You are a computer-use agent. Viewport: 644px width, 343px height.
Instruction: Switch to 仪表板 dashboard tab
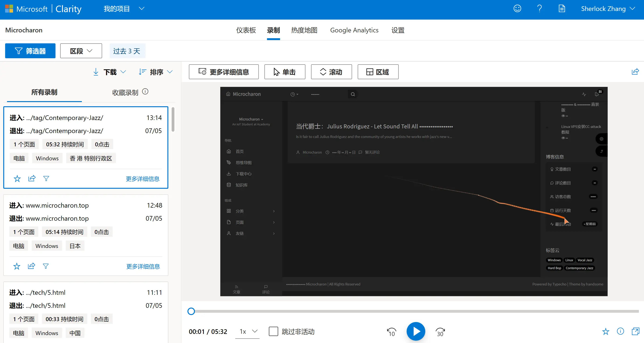click(x=246, y=30)
